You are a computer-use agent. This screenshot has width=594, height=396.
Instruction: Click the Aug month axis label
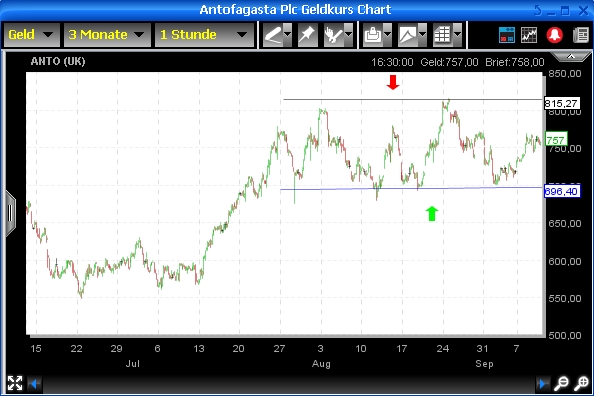pos(321,364)
